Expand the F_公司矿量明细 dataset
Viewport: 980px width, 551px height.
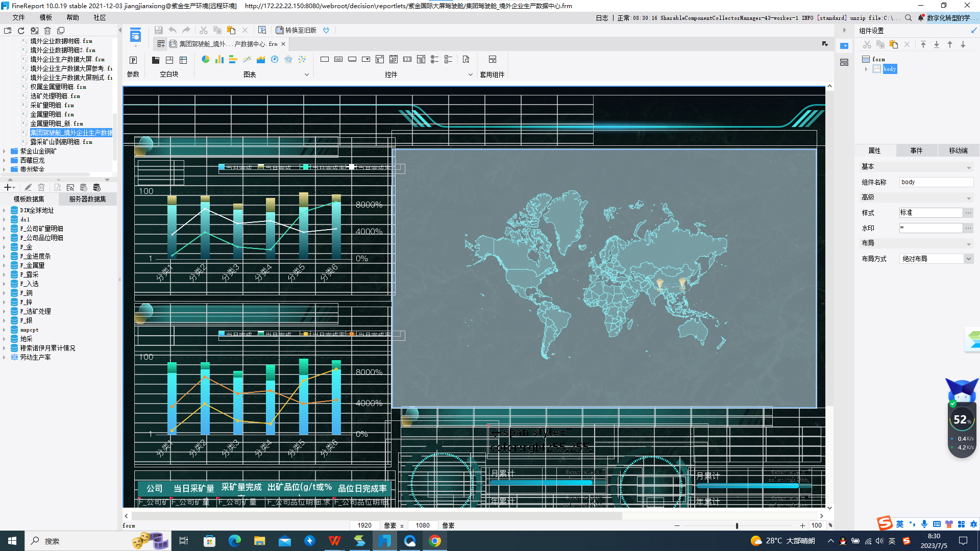pyautogui.click(x=4, y=229)
